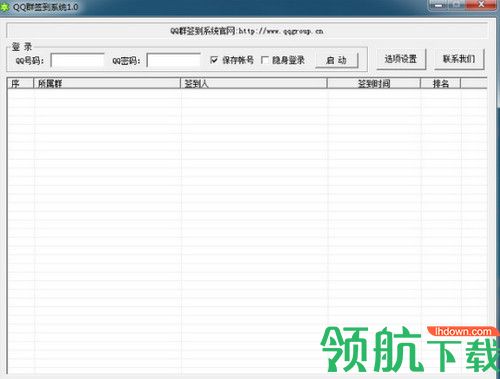
Task: Click the app icon in title bar
Action: pyautogui.click(x=4, y=7)
